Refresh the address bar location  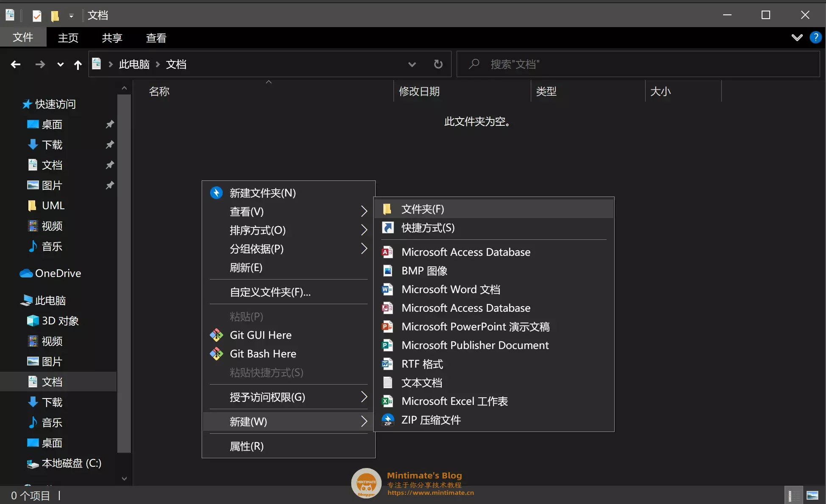pos(438,64)
